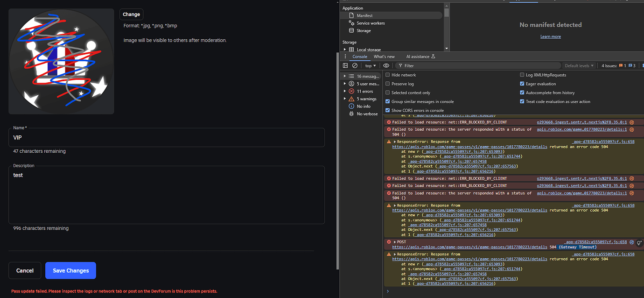
Task: Expand the 11 errors message group
Action: pos(345,92)
